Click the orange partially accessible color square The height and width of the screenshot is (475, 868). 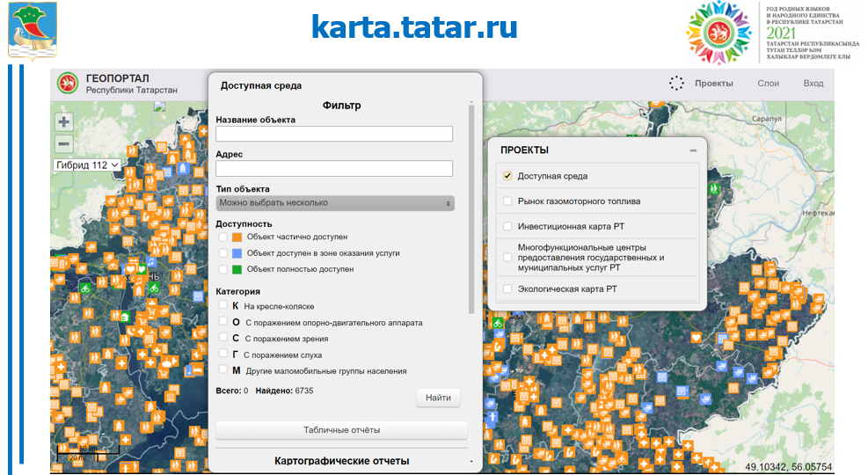[237, 237]
